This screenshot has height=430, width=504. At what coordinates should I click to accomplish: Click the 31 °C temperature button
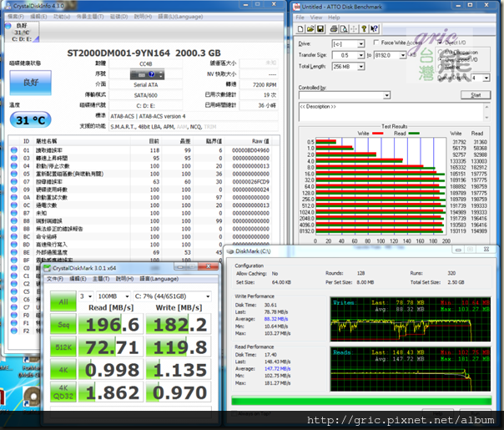[x=31, y=120]
